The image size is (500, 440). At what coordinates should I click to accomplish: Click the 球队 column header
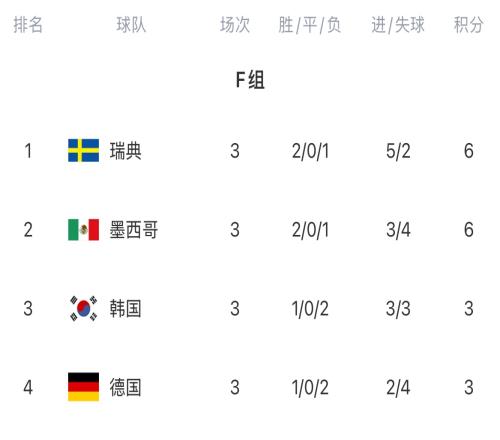tap(131, 25)
